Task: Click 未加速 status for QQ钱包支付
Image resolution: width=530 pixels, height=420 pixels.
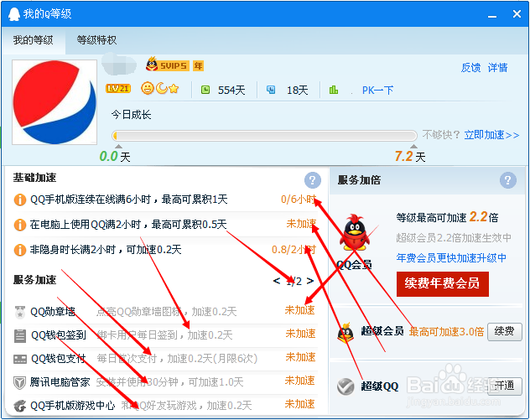Action: pyautogui.click(x=300, y=357)
